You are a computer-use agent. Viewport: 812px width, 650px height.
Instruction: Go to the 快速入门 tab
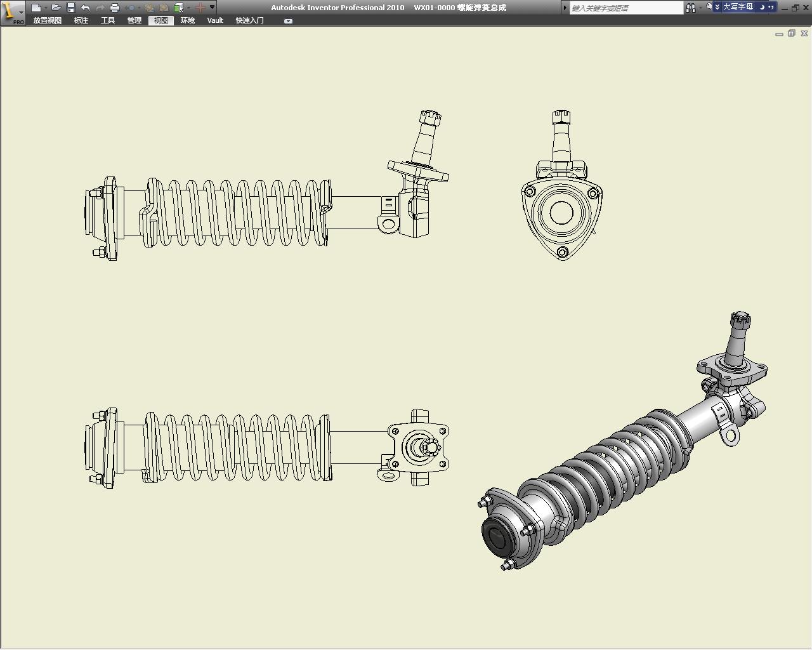pyautogui.click(x=250, y=20)
